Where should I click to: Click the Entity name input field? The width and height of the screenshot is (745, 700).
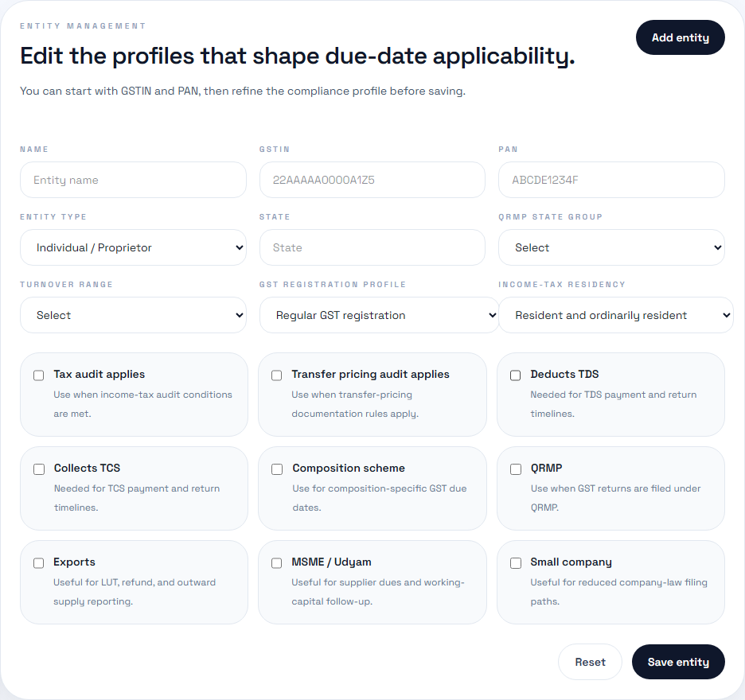click(133, 180)
